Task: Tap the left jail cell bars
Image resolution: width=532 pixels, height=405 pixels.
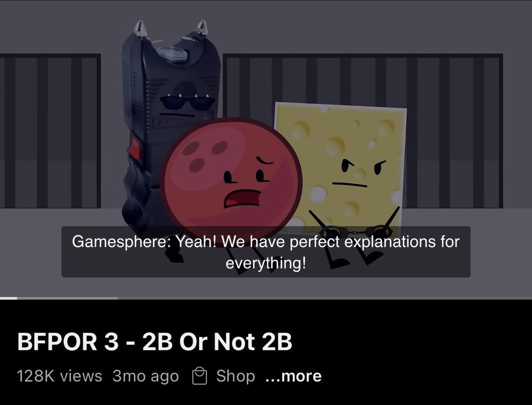Action: (x=50, y=131)
